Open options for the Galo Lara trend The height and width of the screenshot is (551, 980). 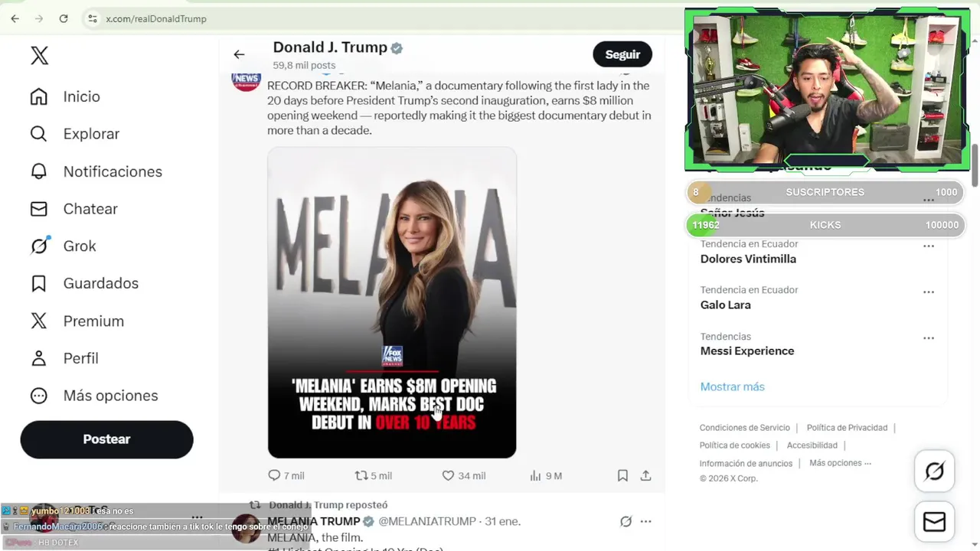coord(929,292)
